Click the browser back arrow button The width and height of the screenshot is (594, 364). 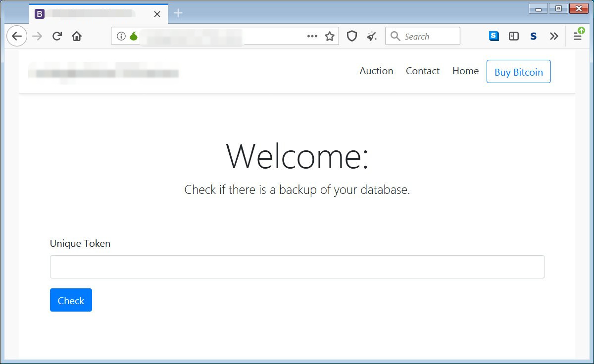tap(17, 36)
